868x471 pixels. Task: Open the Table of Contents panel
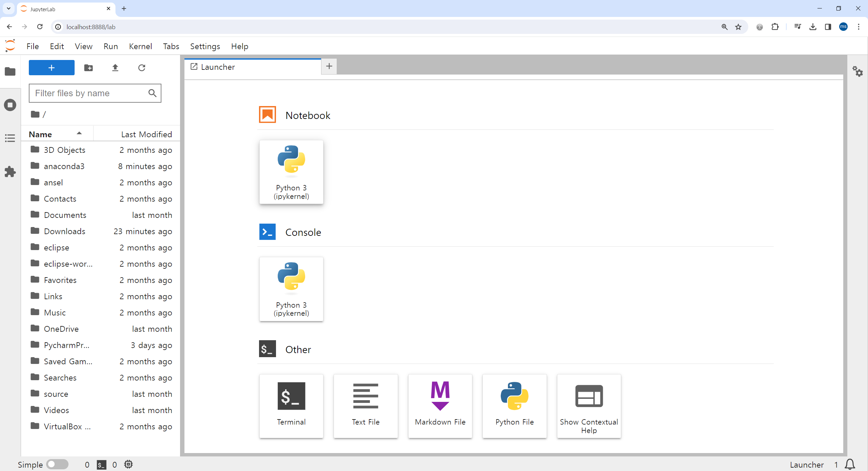(x=10, y=138)
